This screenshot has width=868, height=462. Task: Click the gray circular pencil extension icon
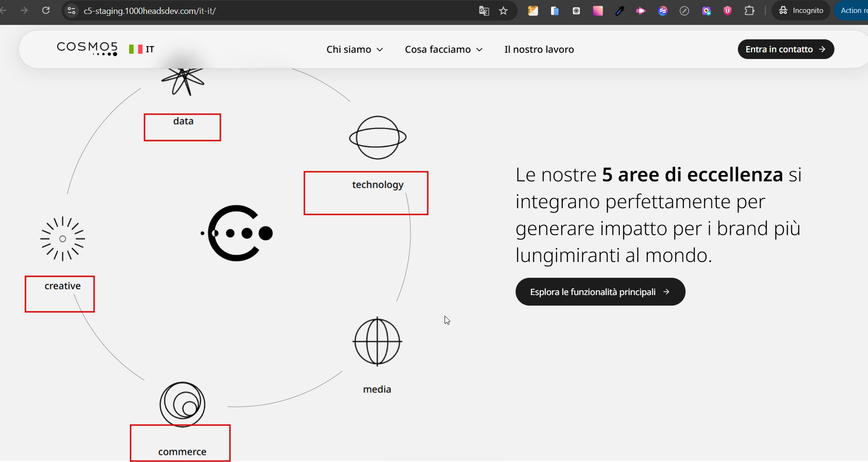[684, 11]
